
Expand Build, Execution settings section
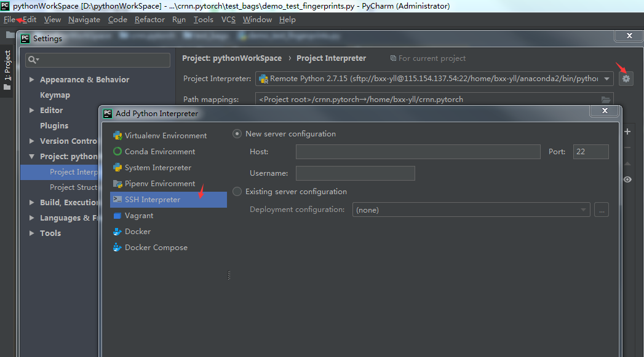pos(31,202)
